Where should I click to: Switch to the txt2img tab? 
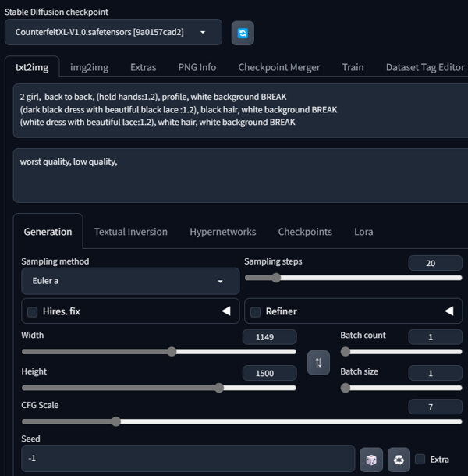[32, 67]
